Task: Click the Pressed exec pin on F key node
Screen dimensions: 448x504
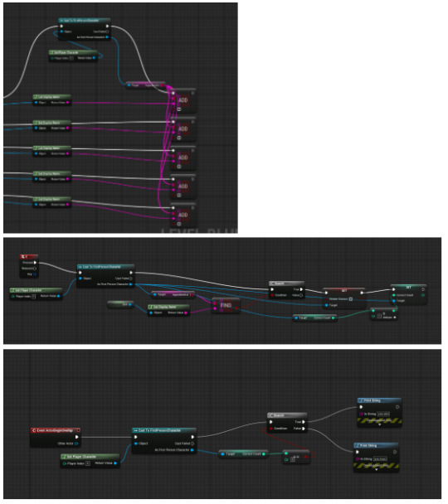Action: pos(35,263)
